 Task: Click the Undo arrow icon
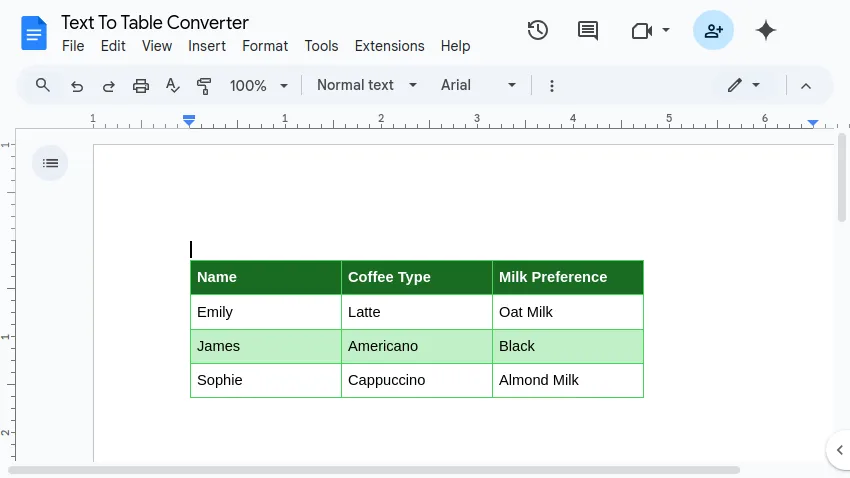coord(77,86)
